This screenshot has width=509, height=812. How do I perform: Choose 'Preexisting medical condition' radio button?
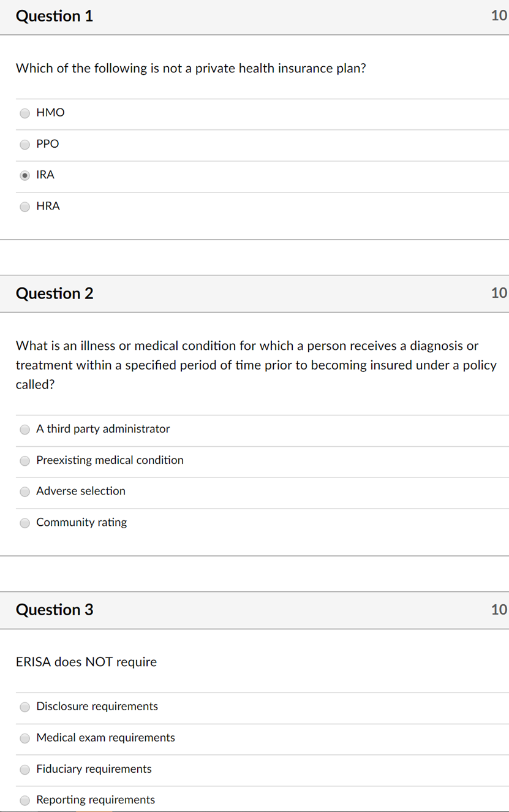25,461
